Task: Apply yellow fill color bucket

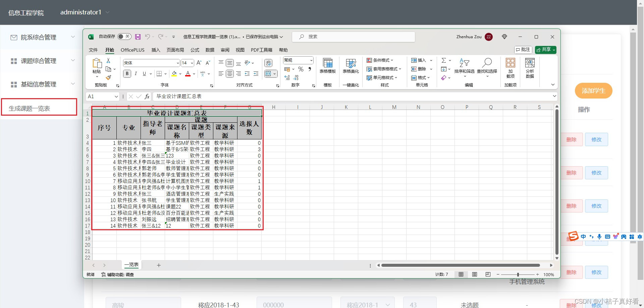Action: coord(174,74)
